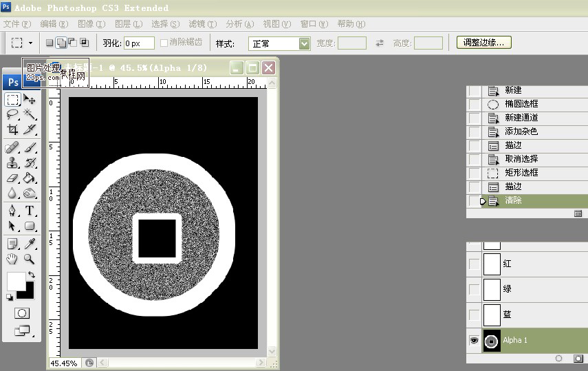Select the Rounded Rectangle shape tool
Screen dimensions: 588x371
30,226
